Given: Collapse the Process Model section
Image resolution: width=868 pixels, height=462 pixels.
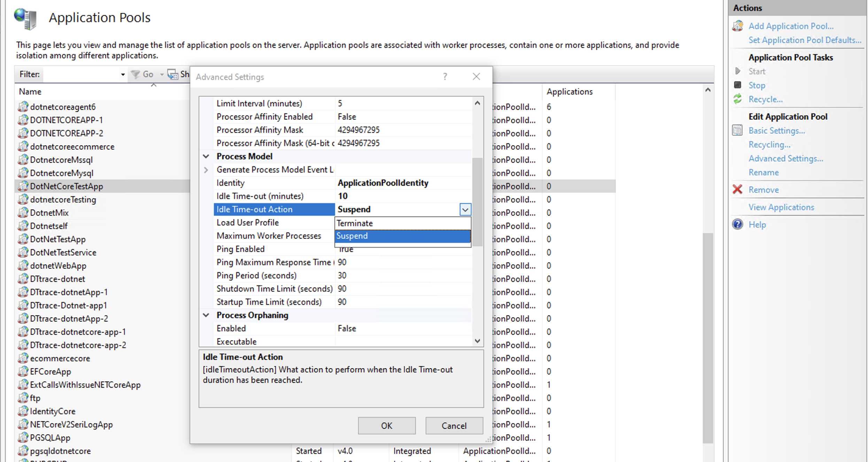Looking at the screenshot, I should [206, 156].
